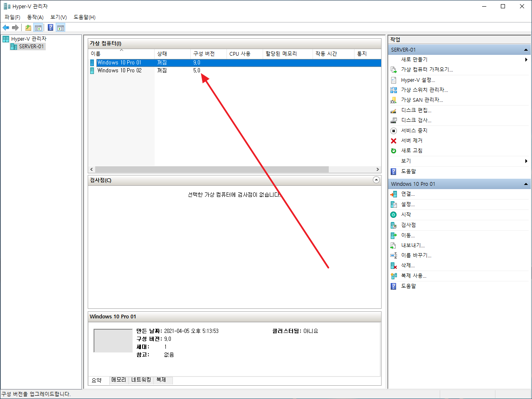Click Import Virtual Machine (가상 컴퓨터 가져오기) icon
This screenshot has width=532, height=399.
[x=394, y=70]
